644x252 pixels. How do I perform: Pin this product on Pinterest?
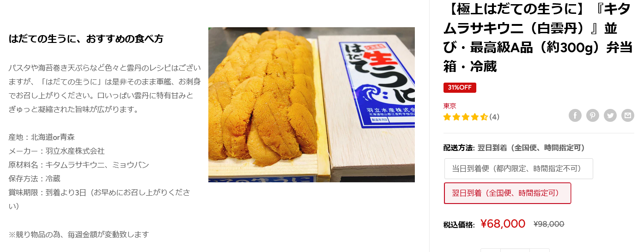pyautogui.click(x=593, y=115)
